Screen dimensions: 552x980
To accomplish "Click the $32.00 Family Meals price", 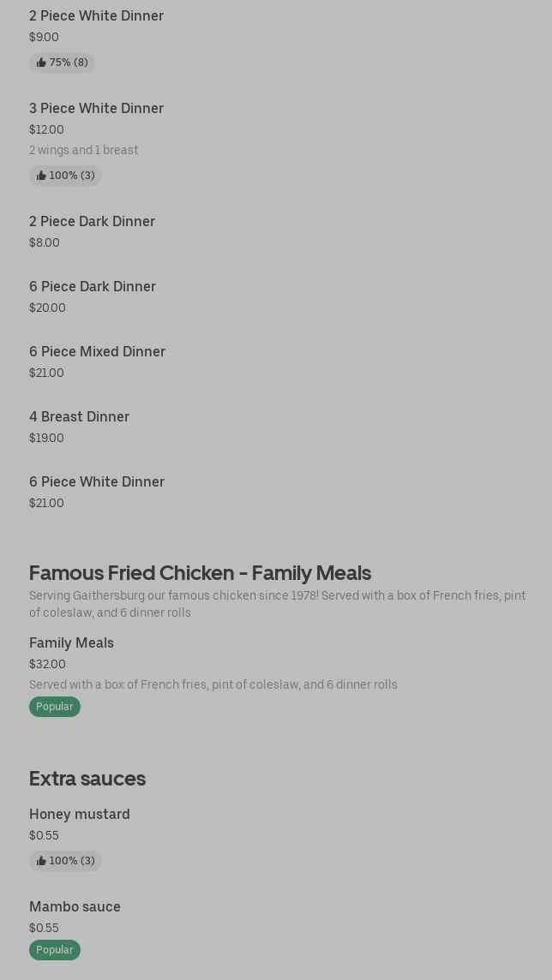I will tap(47, 664).
